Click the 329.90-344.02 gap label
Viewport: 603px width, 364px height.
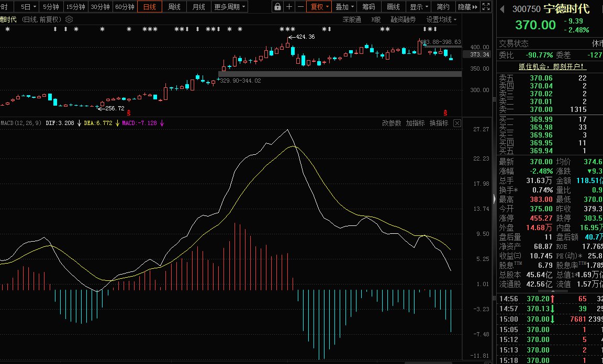(240, 81)
